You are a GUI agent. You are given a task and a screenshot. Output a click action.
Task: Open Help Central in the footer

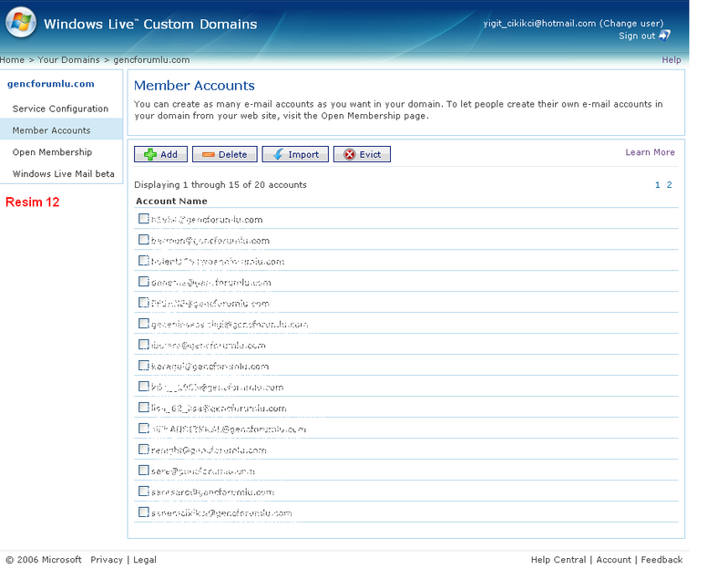click(x=559, y=560)
